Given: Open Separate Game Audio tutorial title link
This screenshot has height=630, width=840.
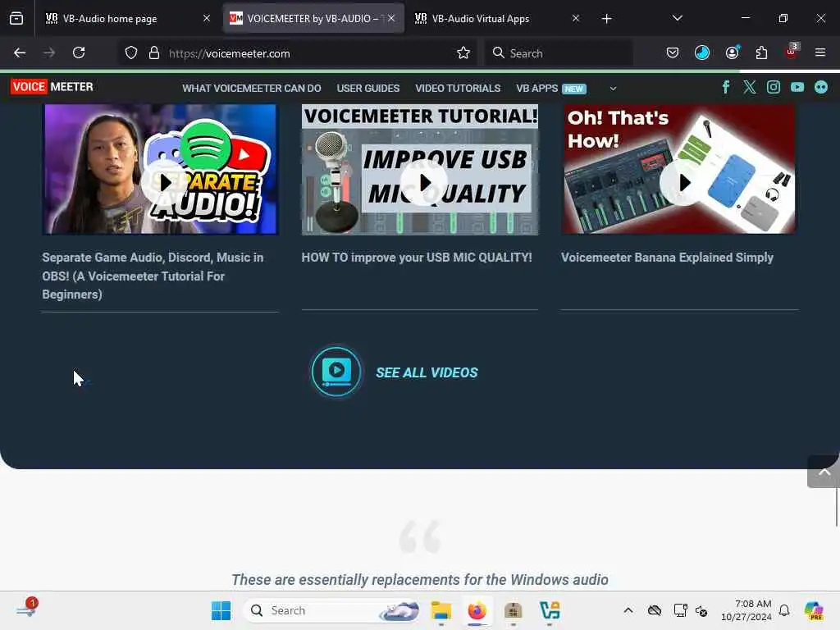Looking at the screenshot, I should [153, 276].
